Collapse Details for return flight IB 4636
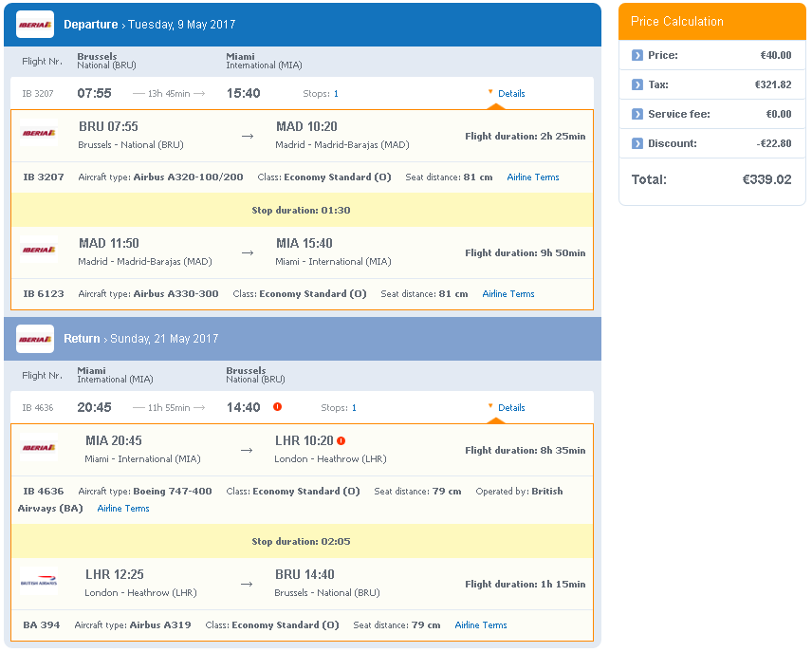The height and width of the screenshot is (652, 812). point(507,407)
